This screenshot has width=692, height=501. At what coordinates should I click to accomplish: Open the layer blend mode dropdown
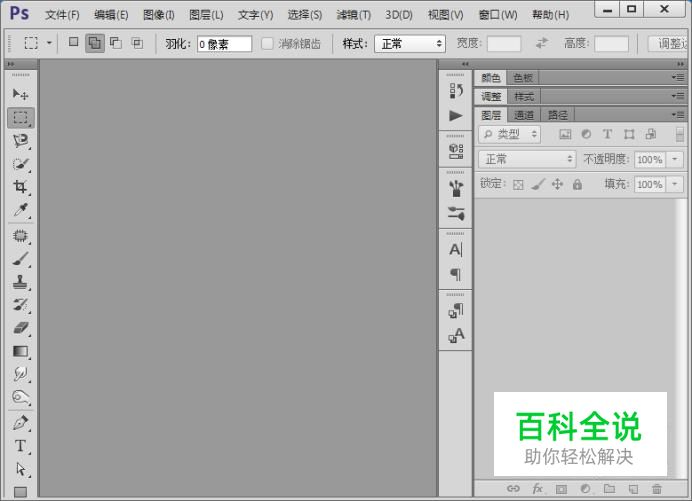tap(527, 159)
